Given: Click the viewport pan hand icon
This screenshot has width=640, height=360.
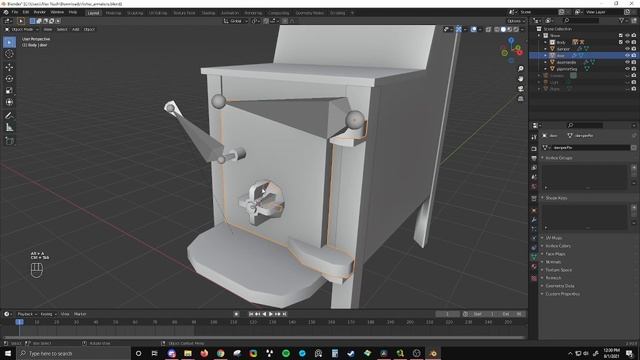Looking at the screenshot, I should (521, 78).
